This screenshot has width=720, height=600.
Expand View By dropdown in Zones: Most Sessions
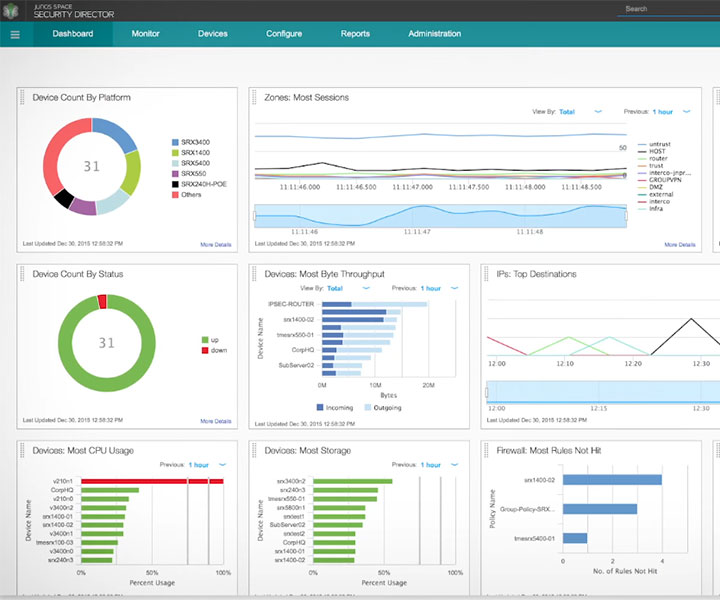click(x=580, y=112)
